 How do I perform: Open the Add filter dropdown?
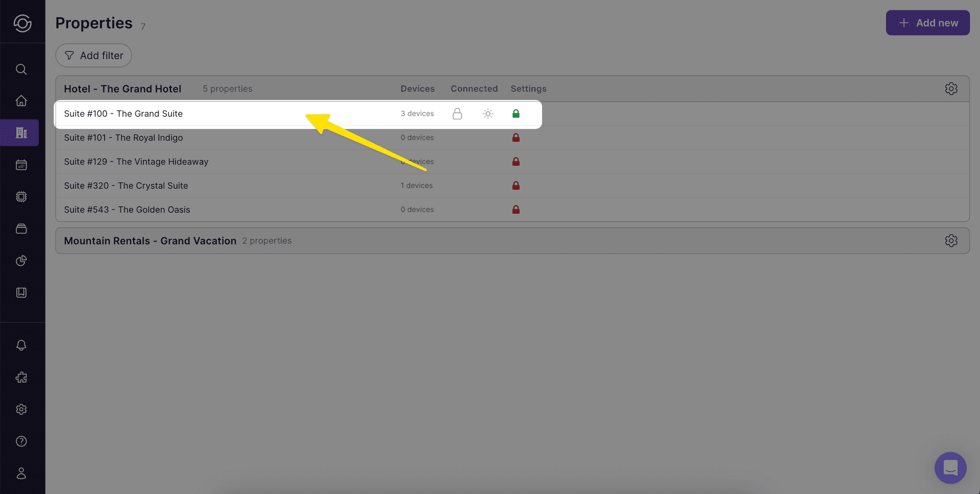pos(94,56)
